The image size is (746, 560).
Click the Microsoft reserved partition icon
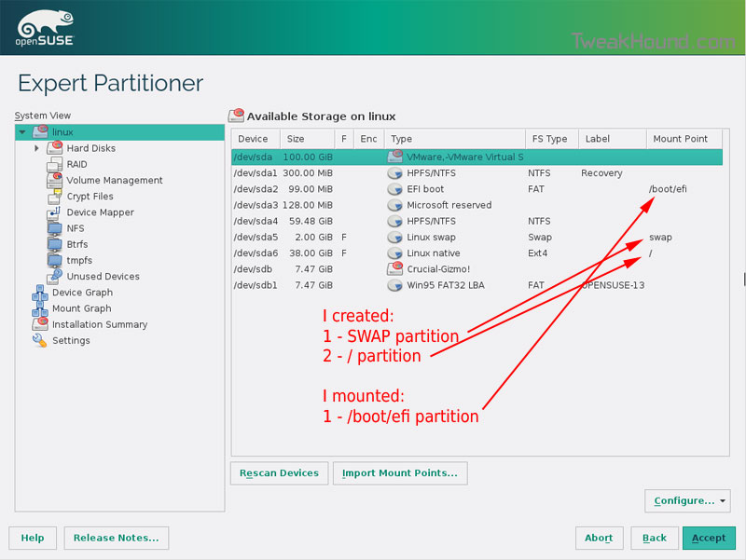(394, 205)
